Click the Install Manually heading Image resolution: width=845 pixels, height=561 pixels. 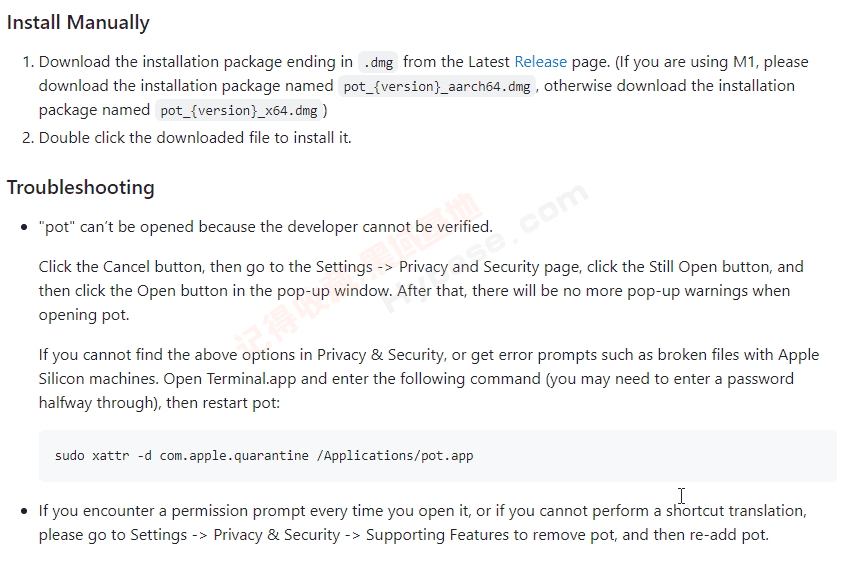(78, 23)
